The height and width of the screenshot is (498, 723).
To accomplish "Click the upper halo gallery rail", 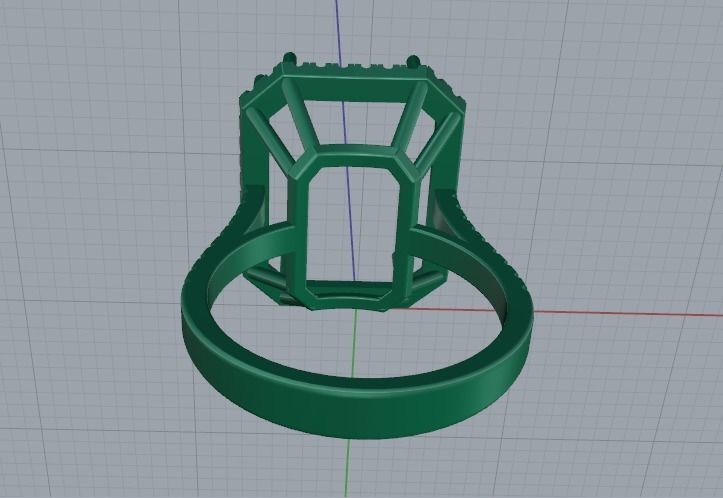I will (353, 89).
